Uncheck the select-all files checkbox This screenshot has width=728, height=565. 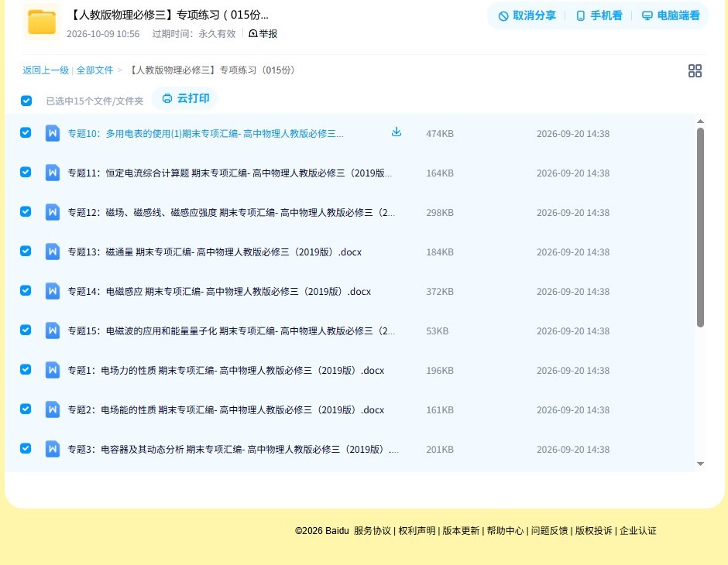[x=26, y=101]
